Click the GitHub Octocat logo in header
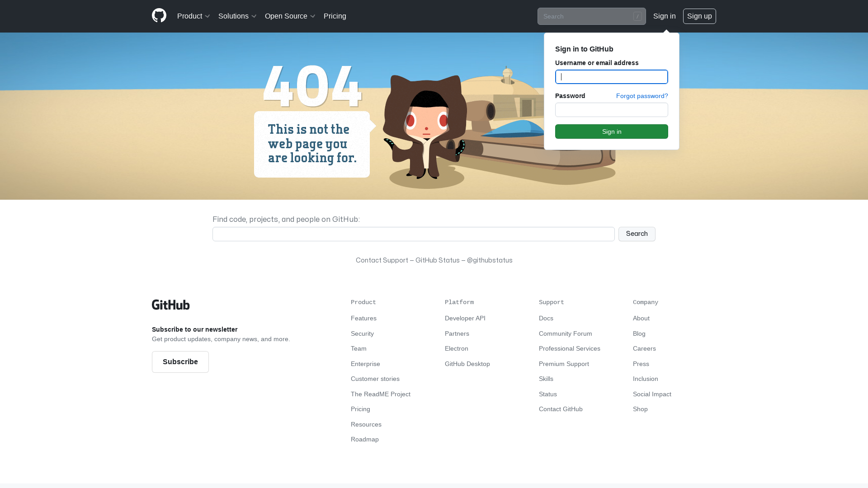 159,16
